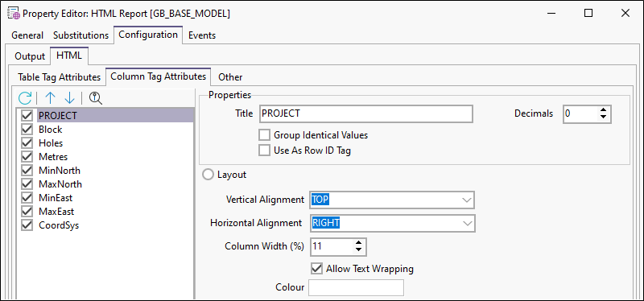
Task: Move selected column down with arrow icon
Action: (x=69, y=97)
